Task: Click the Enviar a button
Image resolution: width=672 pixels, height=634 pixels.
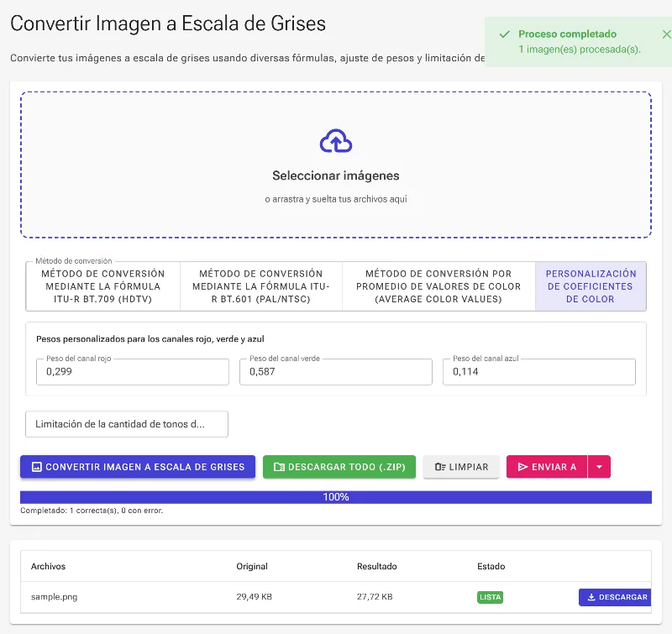Action: (x=547, y=467)
